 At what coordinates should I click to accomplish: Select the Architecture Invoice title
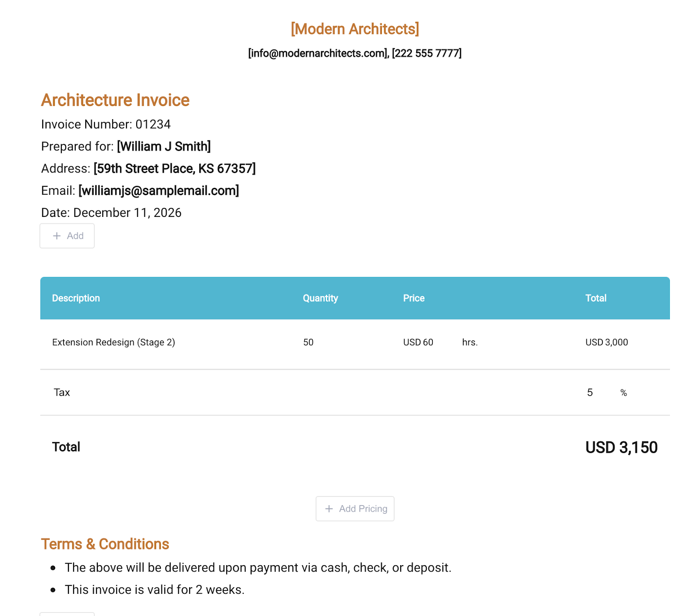(x=115, y=100)
